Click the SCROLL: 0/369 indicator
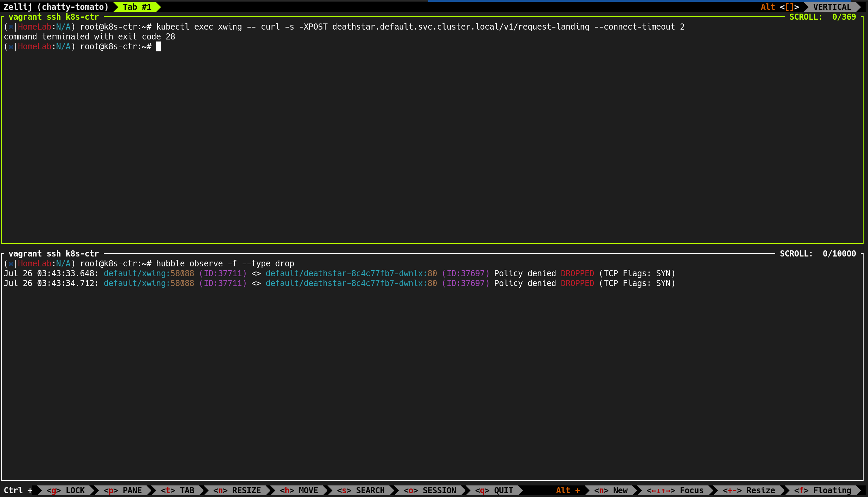 tap(823, 17)
